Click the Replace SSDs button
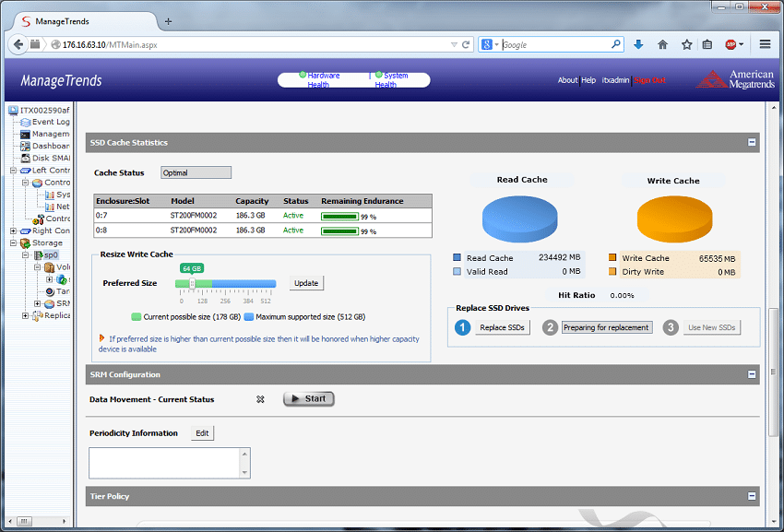 502,327
